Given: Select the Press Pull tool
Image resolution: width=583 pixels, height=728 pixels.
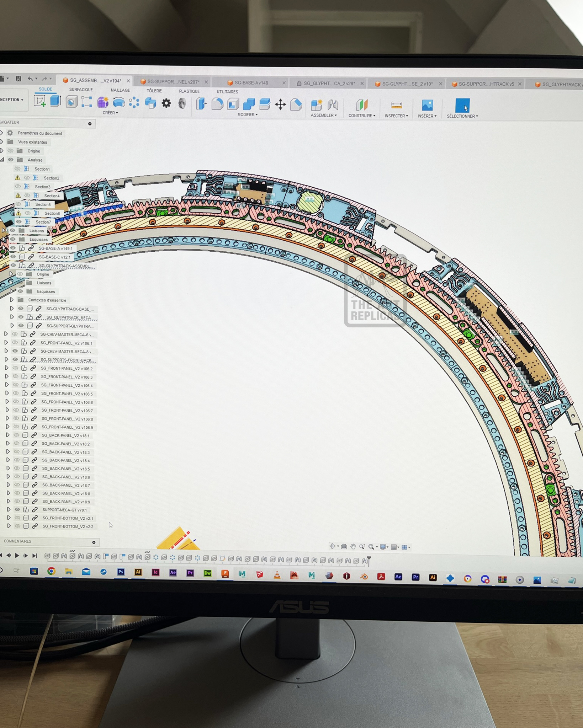Looking at the screenshot, I should pyautogui.click(x=201, y=103).
